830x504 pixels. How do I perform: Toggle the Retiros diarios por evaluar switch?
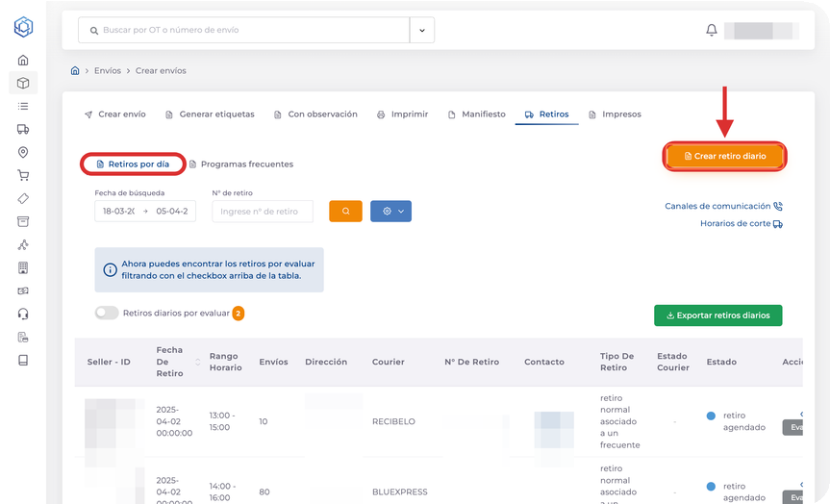pos(107,313)
